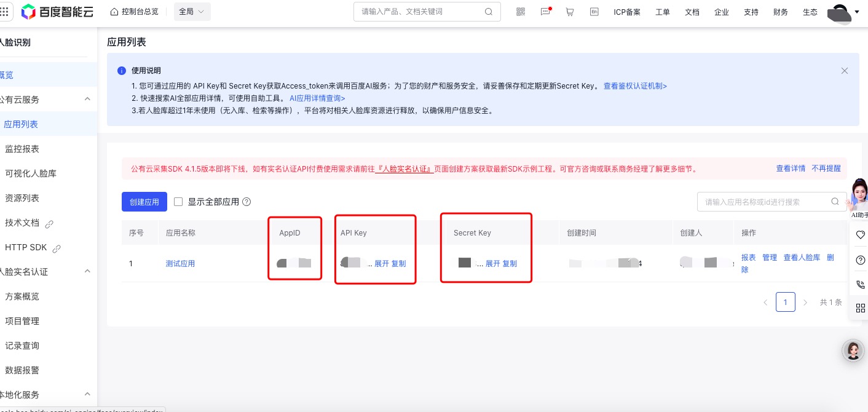Open the help question-mark icon
This screenshot has height=412, width=868.
pyautogui.click(x=860, y=259)
